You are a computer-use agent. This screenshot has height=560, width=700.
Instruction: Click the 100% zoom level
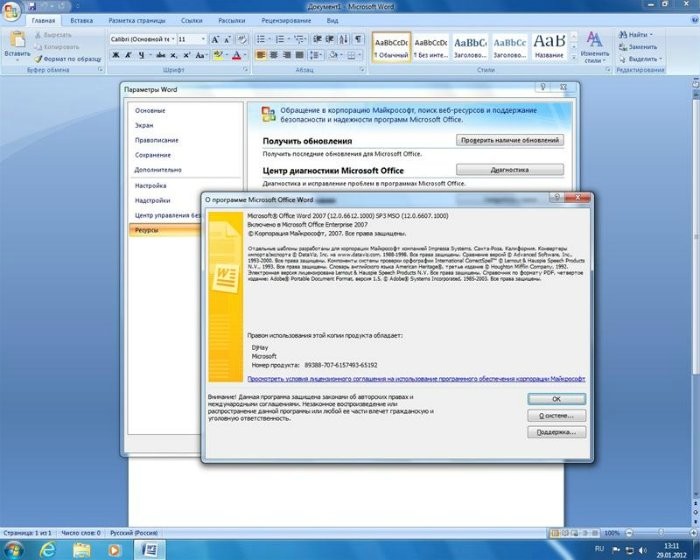[612, 533]
